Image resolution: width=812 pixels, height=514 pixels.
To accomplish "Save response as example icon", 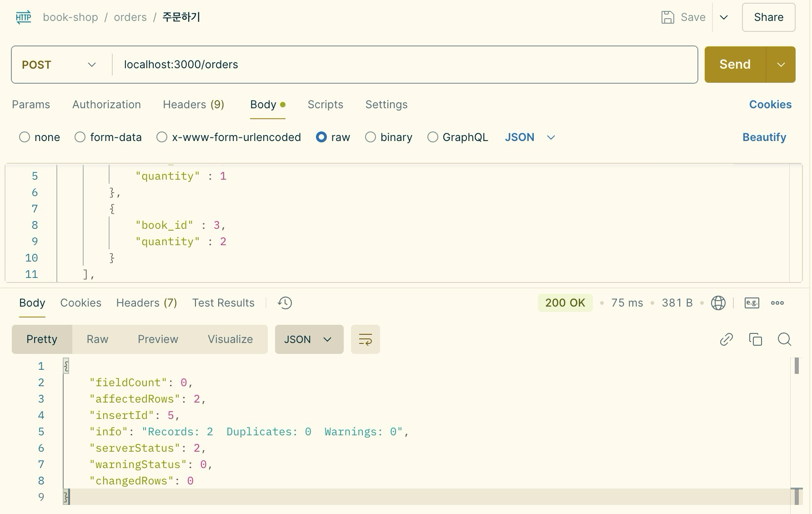I will pos(752,303).
